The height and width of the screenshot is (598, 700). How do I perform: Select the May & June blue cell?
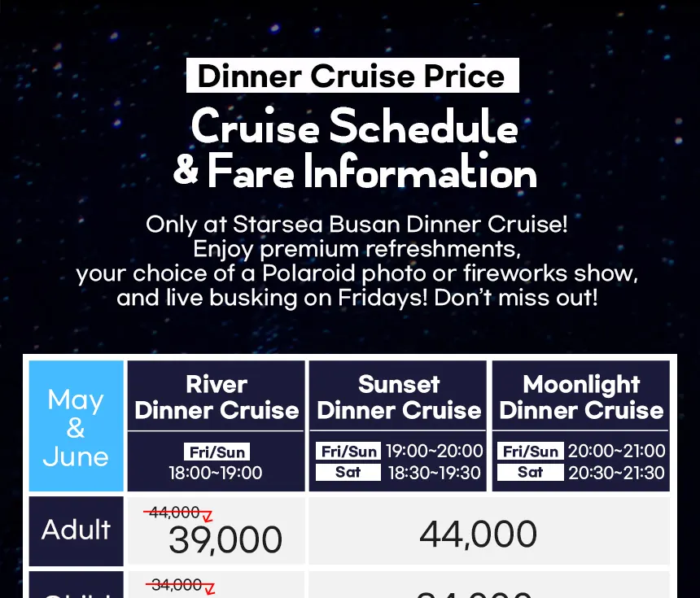76,426
